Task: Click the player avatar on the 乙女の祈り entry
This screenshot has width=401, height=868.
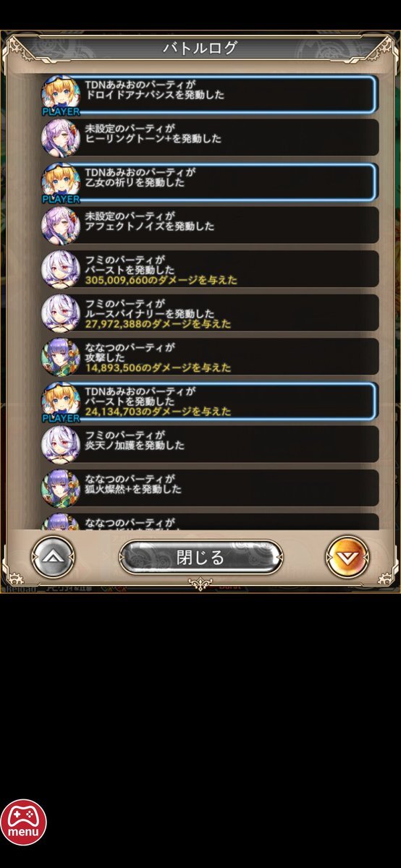Action: click(61, 182)
